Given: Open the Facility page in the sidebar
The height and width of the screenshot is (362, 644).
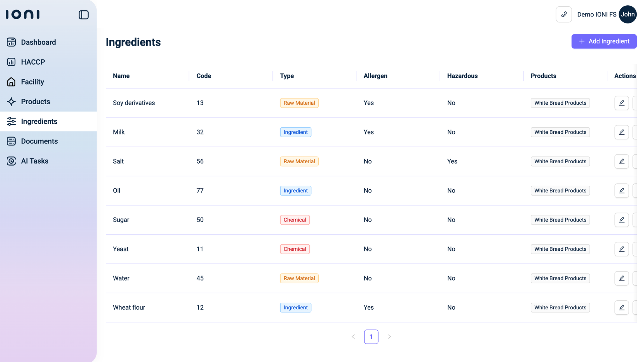Looking at the screenshot, I should (x=33, y=82).
